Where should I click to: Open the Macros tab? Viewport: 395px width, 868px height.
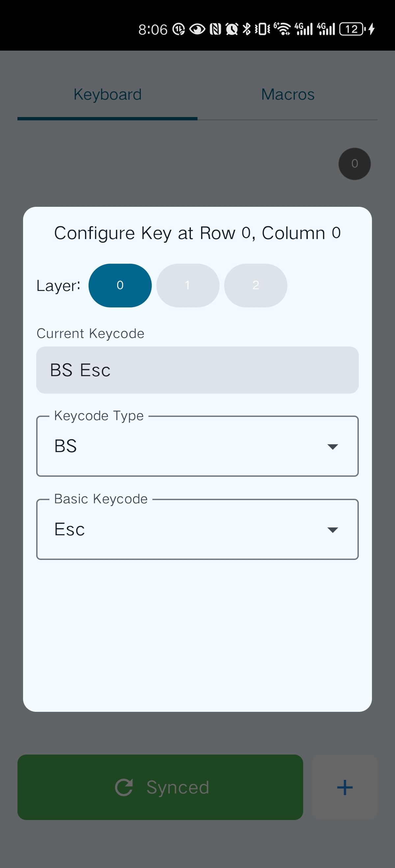coord(288,95)
